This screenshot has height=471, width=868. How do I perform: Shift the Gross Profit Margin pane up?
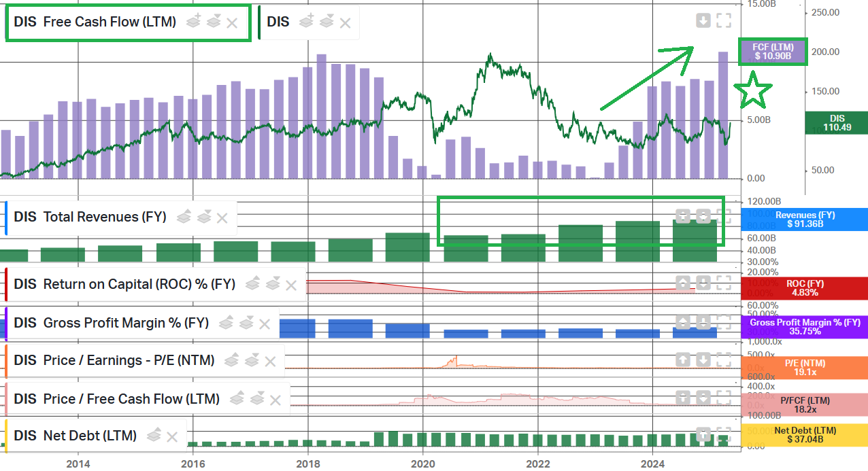(683, 321)
